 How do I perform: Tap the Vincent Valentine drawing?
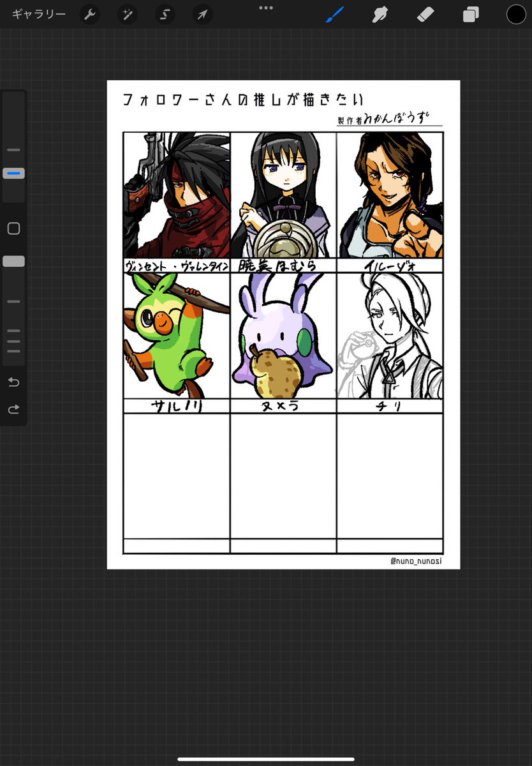click(x=177, y=195)
